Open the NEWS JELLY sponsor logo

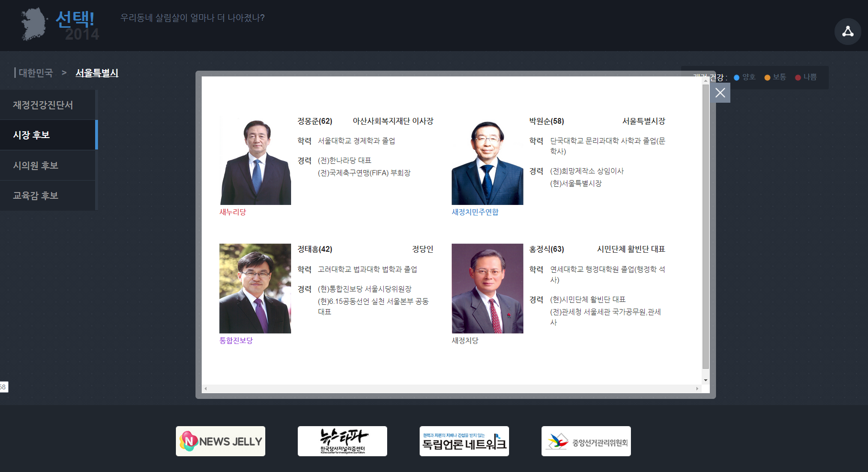(220, 441)
